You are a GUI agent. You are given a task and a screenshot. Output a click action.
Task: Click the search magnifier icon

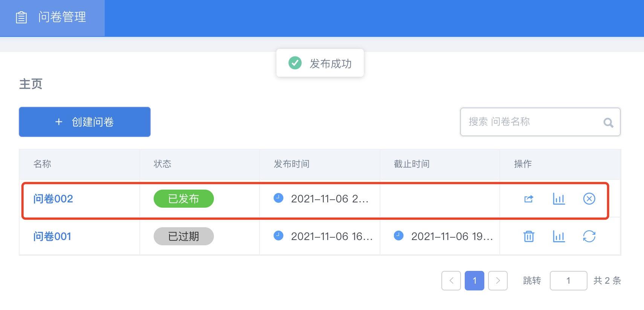coord(608,122)
